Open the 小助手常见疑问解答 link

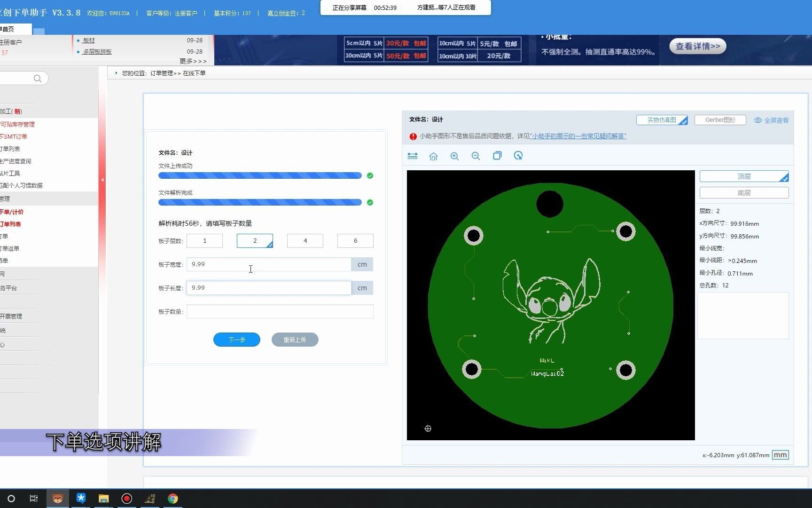578,136
